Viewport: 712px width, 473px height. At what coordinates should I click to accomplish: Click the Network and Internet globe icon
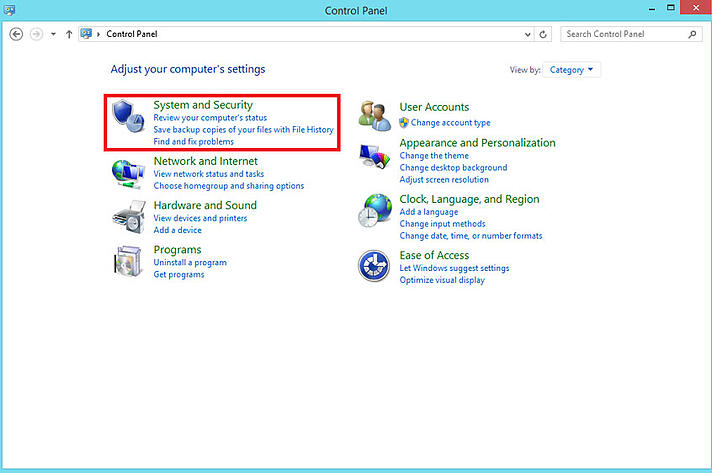[128, 174]
